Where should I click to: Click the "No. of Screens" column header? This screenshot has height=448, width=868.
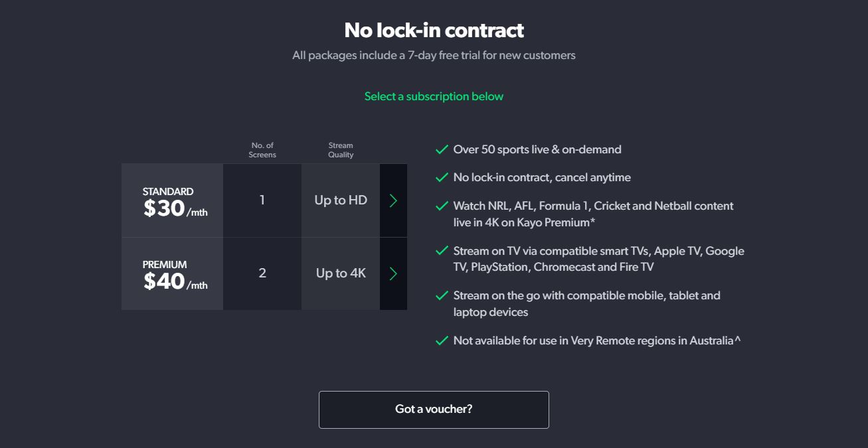click(262, 149)
